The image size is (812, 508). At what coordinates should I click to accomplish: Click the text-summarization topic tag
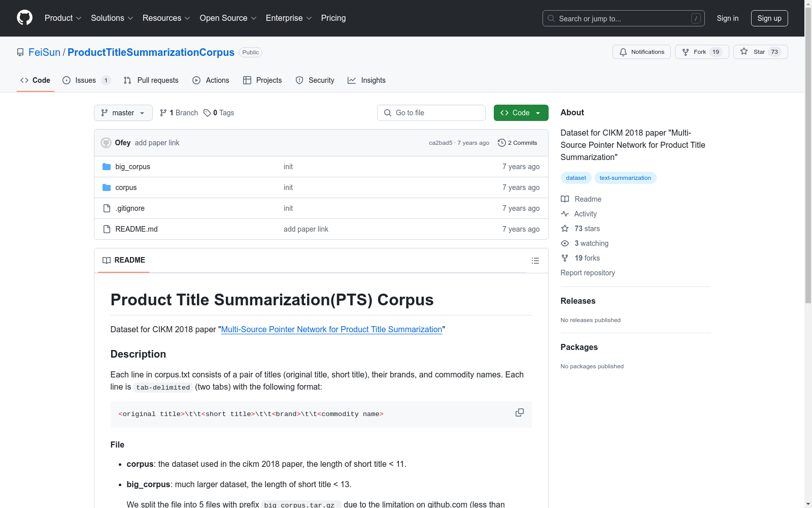pyautogui.click(x=625, y=178)
